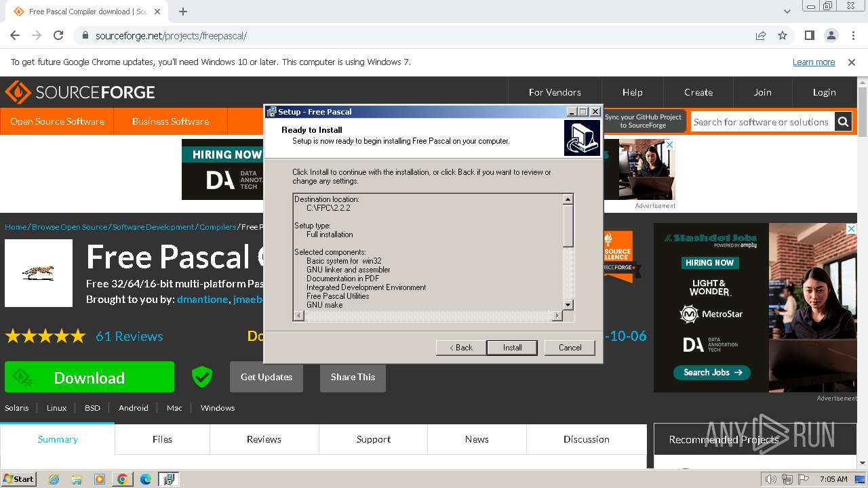The height and width of the screenshot is (488, 868).
Task: Close the Free Pascal Compiler browser tab
Action: tap(157, 12)
